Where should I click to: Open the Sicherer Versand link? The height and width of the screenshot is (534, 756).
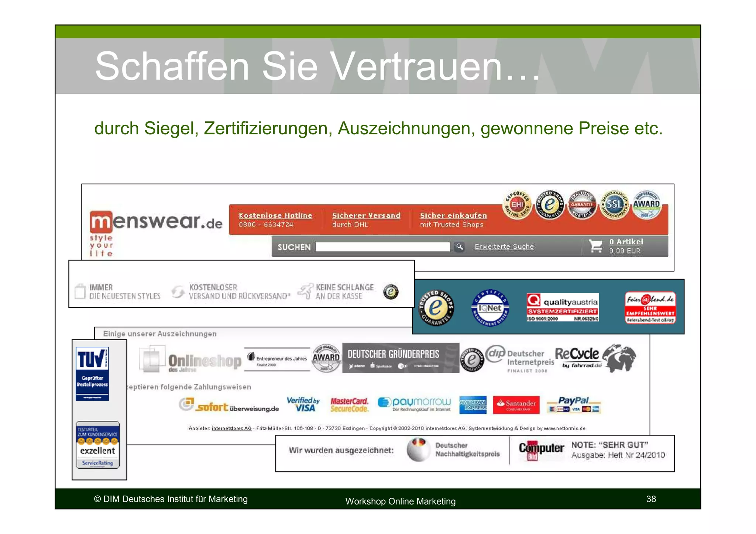366,215
